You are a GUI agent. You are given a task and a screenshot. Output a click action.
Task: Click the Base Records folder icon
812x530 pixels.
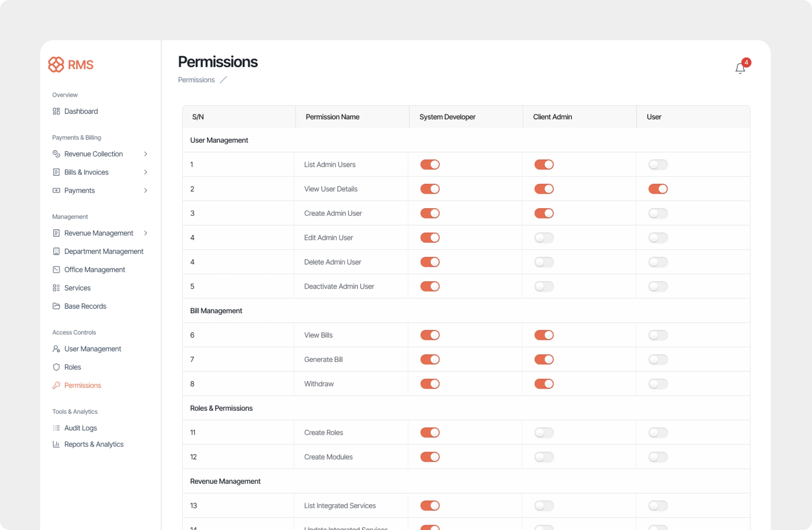(x=56, y=306)
